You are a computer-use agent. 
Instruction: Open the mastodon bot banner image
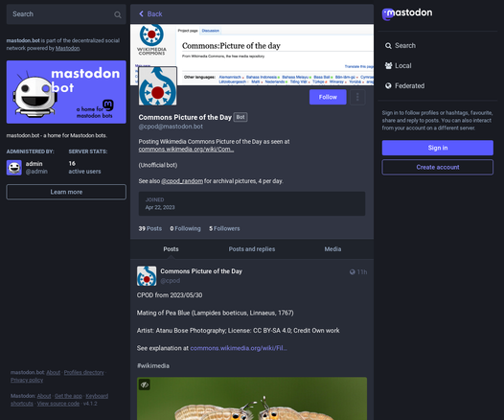[66, 92]
